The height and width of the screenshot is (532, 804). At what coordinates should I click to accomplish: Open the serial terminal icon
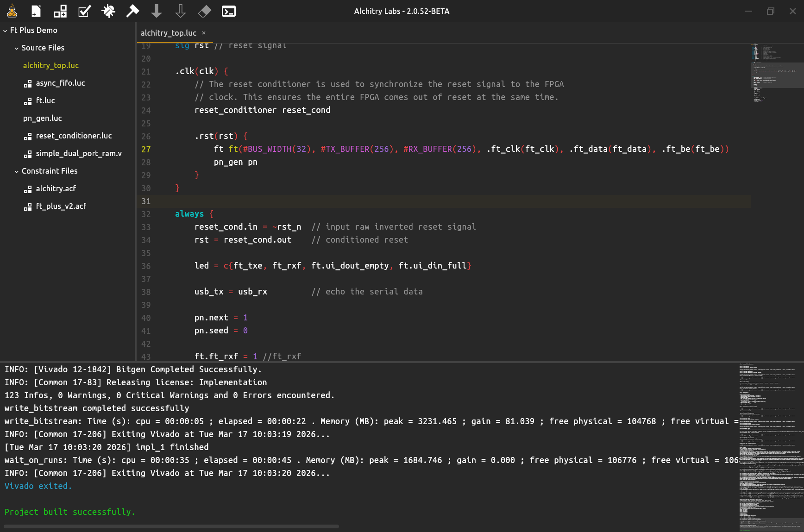click(x=228, y=11)
